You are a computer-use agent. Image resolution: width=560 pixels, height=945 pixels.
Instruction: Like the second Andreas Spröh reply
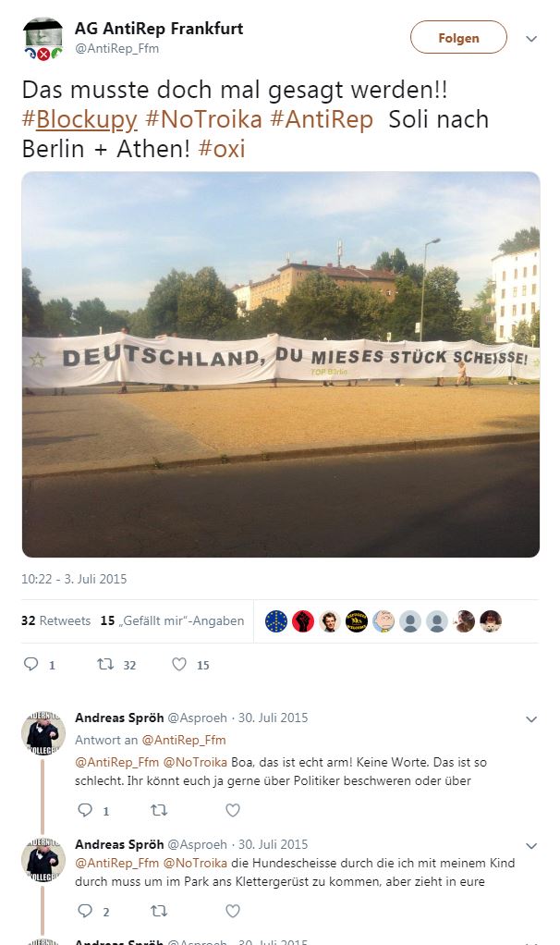233,911
